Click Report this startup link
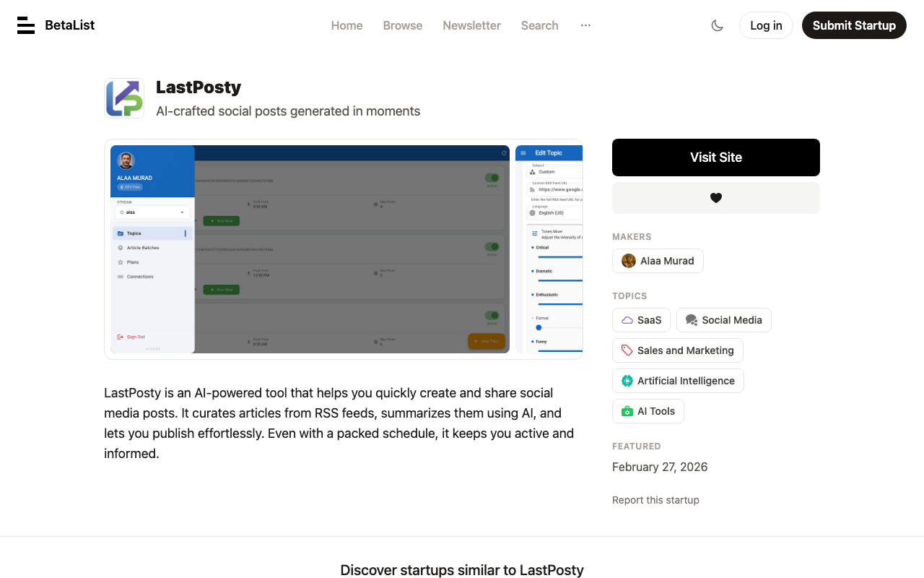This screenshot has height=578, width=924. tap(655, 500)
